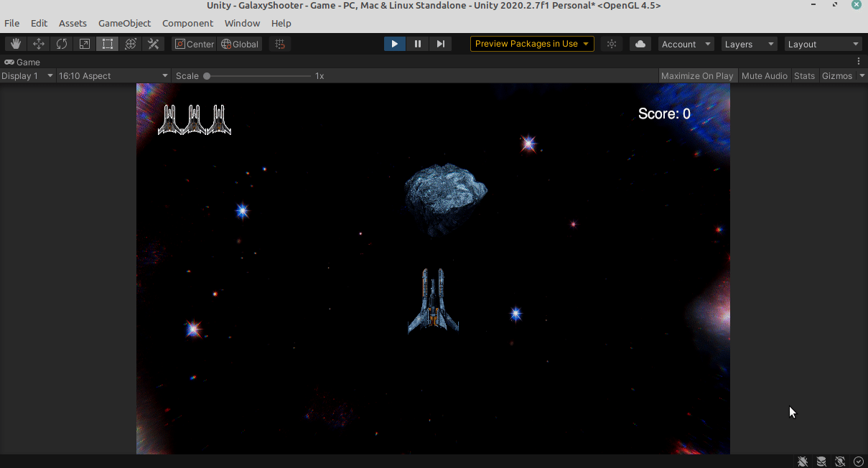This screenshot has width=868, height=468.
Task: Open the Component menu
Action: click(188, 23)
